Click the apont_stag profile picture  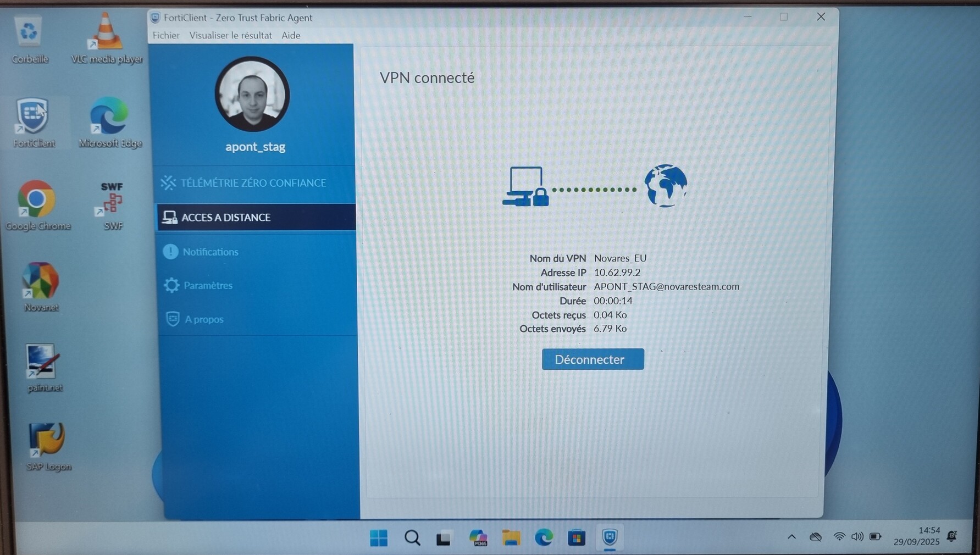[x=252, y=95]
